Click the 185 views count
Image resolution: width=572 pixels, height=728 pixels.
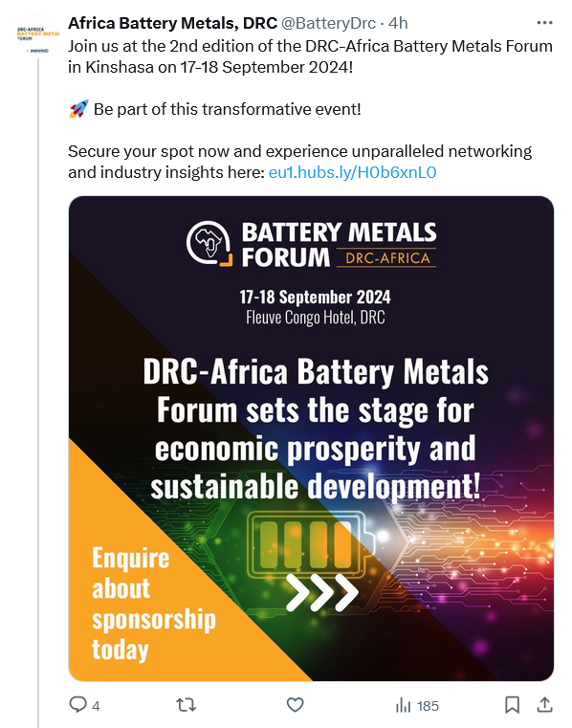[428, 706]
